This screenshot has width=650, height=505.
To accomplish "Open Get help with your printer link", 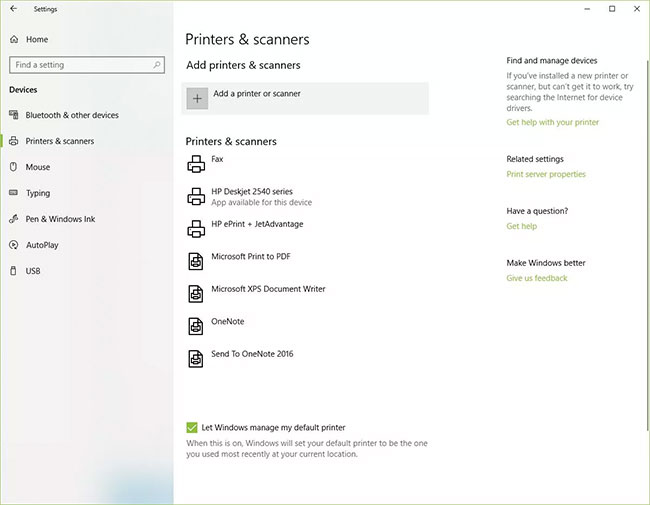I will [x=553, y=122].
